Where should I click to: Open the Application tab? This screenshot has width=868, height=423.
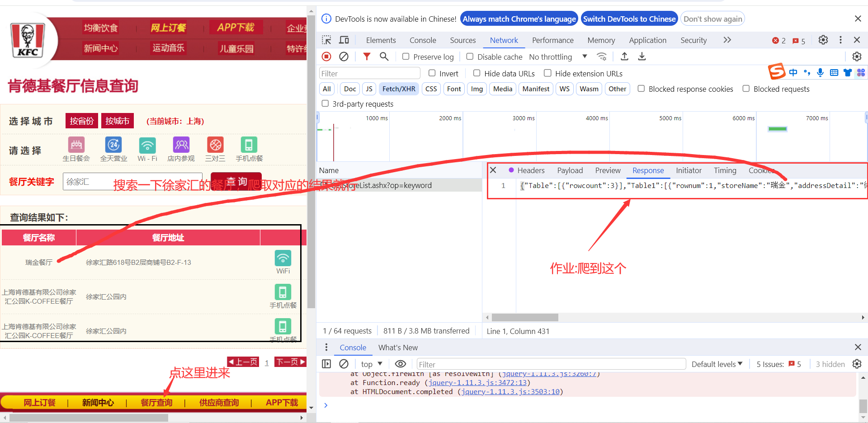[x=648, y=40]
